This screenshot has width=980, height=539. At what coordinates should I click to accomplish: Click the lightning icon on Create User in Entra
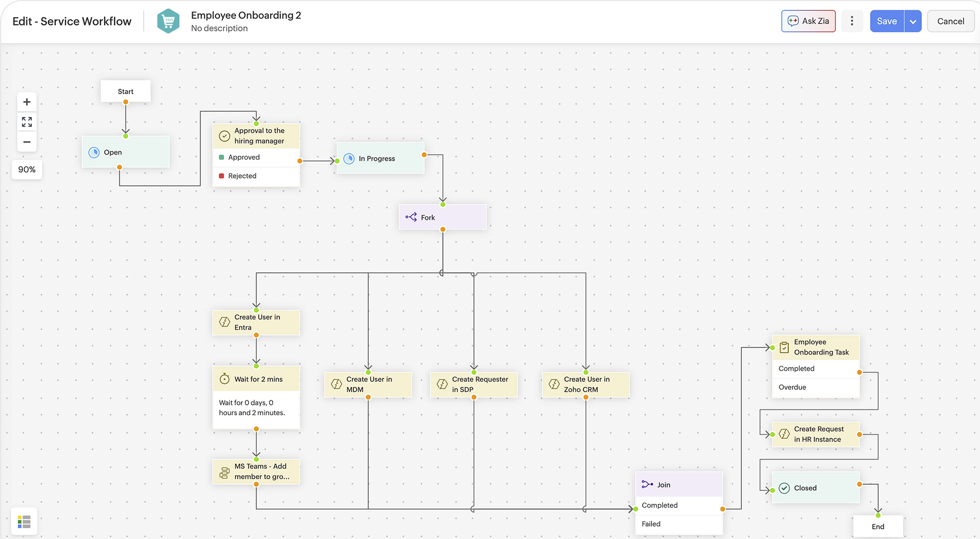(x=224, y=321)
